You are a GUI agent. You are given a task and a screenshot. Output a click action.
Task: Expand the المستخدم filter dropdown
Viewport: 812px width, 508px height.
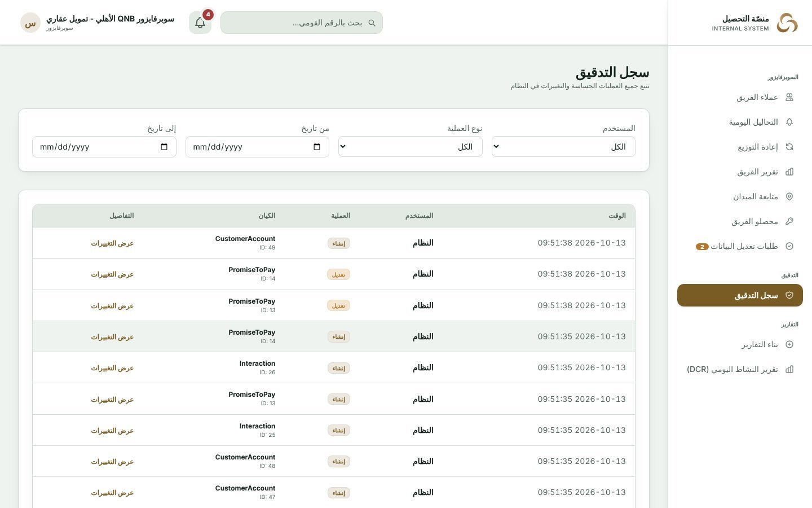[563, 147]
